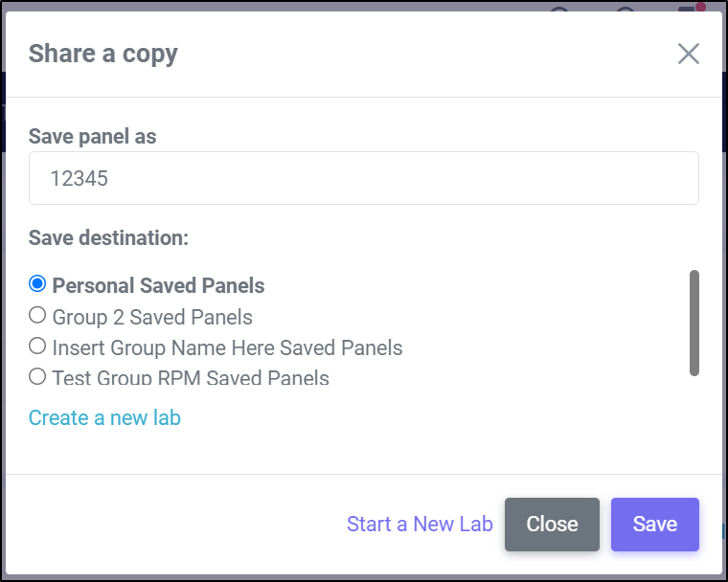This screenshot has width=728, height=582.
Task: Click the Share a copy dialog title
Action: click(x=103, y=54)
